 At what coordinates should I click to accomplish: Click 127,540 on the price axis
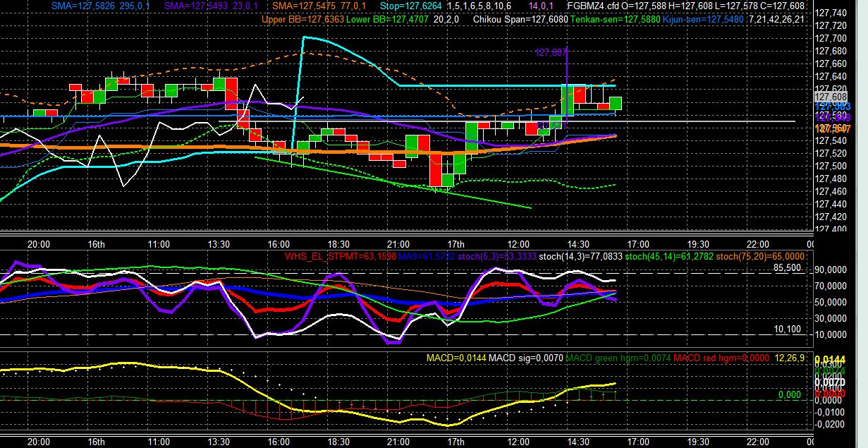click(x=831, y=140)
